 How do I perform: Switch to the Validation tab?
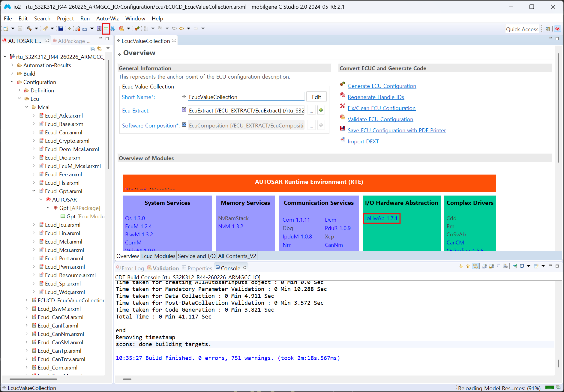(163, 268)
